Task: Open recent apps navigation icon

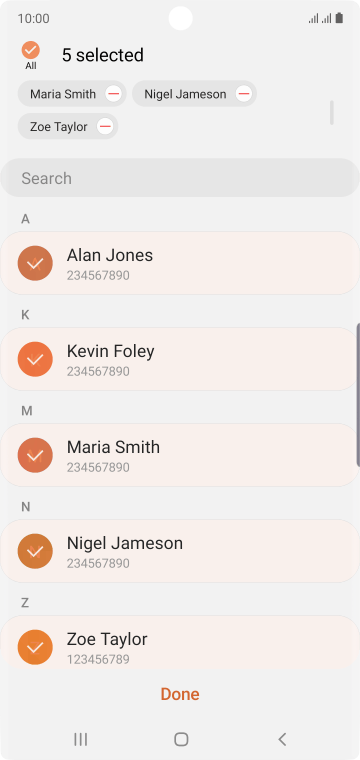Action: pyautogui.click(x=80, y=739)
